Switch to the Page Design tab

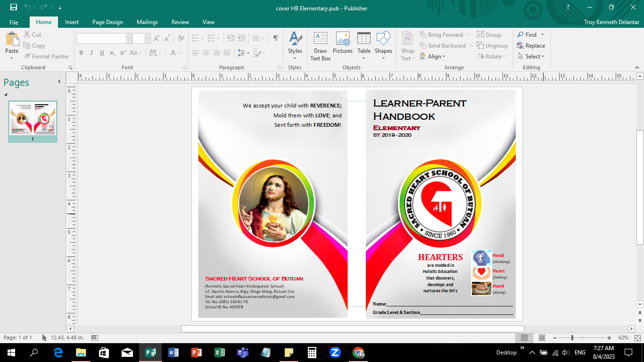107,22
